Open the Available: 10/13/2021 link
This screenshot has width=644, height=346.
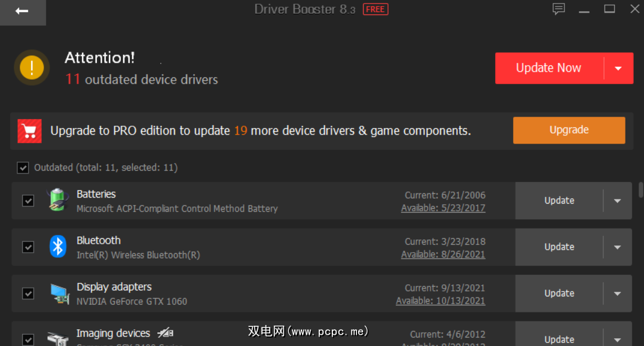[440, 301]
